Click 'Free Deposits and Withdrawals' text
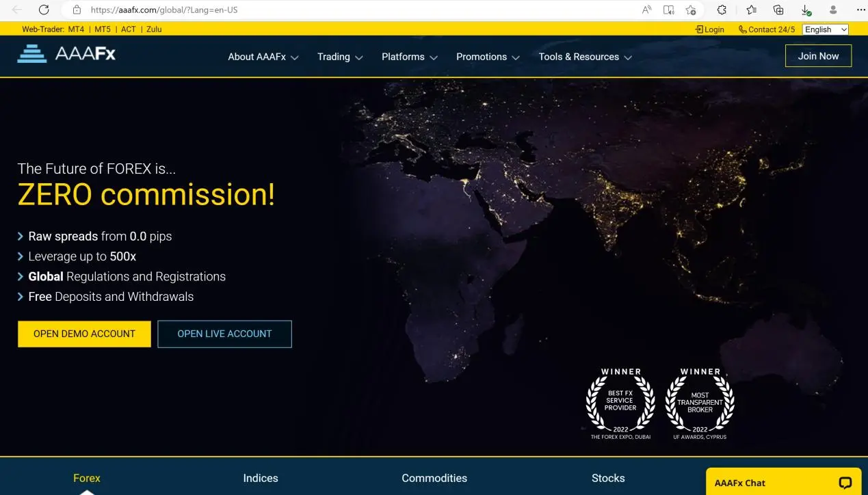This screenshot has height=495, width=868. [111, 297]
